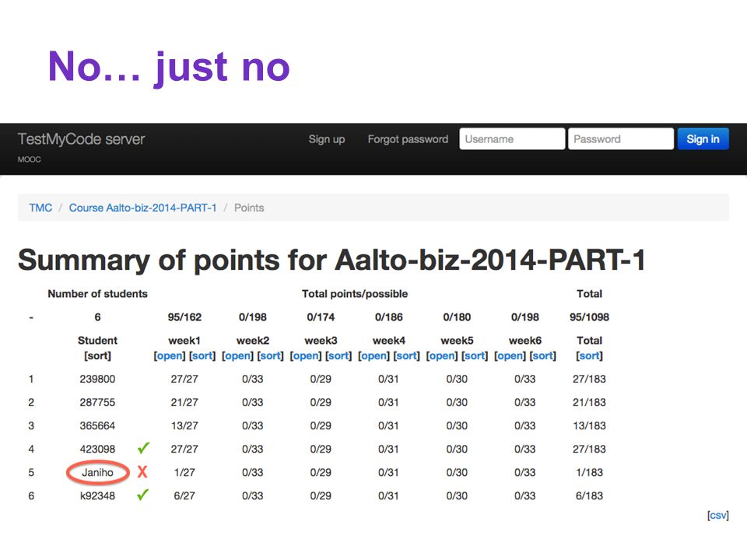Click the 0/174 week3 total
747x560 pixels.
[x=321, y=317]
